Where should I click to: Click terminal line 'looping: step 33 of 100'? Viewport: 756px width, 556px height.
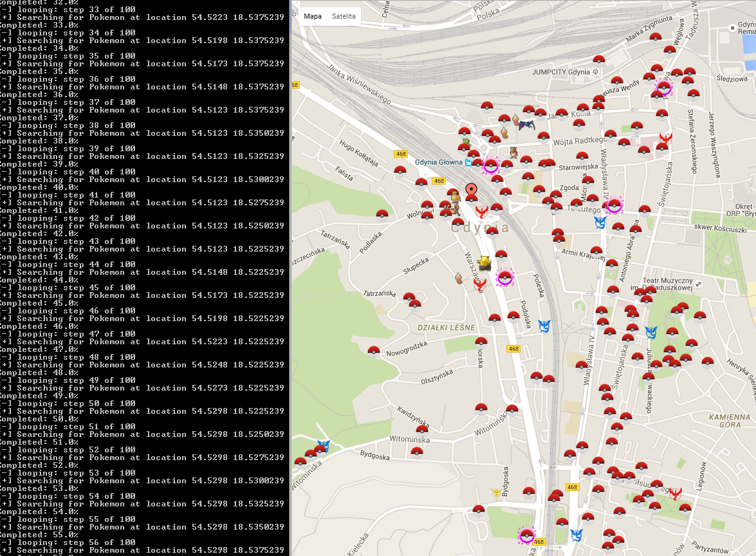(x=68, y=10)
